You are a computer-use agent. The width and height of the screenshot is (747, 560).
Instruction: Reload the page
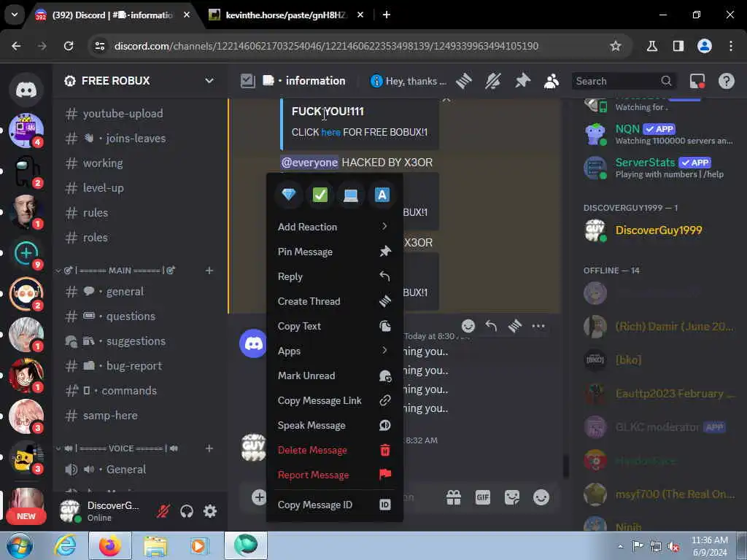coord(69,46)
